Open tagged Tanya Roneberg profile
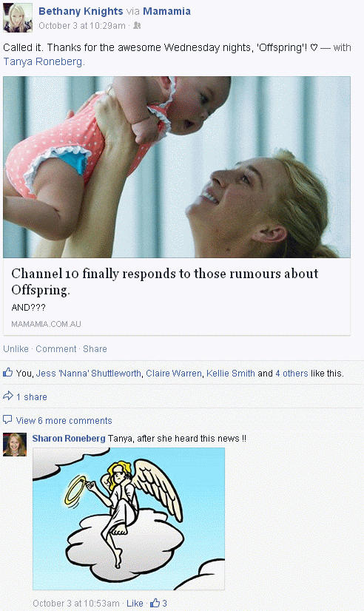The width and height of the screenshot is (364, 611). (43, 61)
